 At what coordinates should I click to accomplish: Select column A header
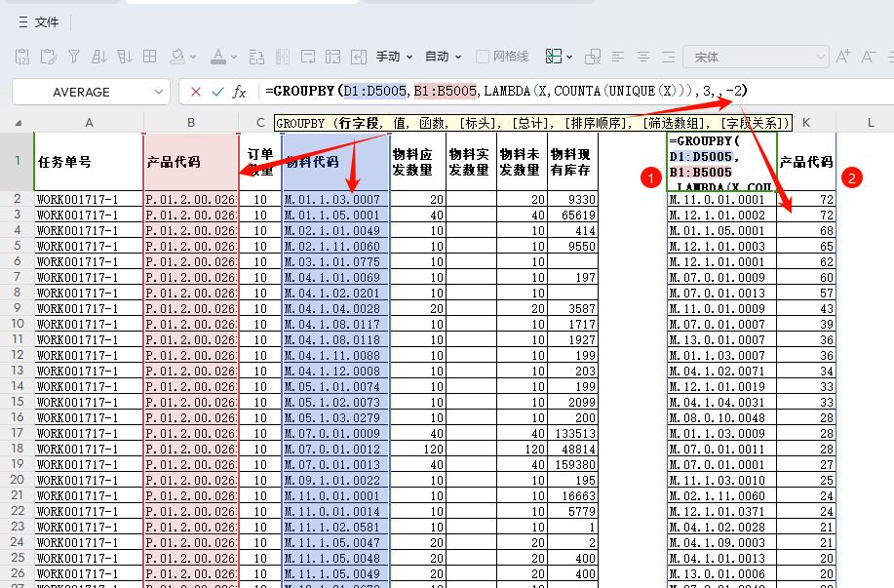tap(89, 123)
